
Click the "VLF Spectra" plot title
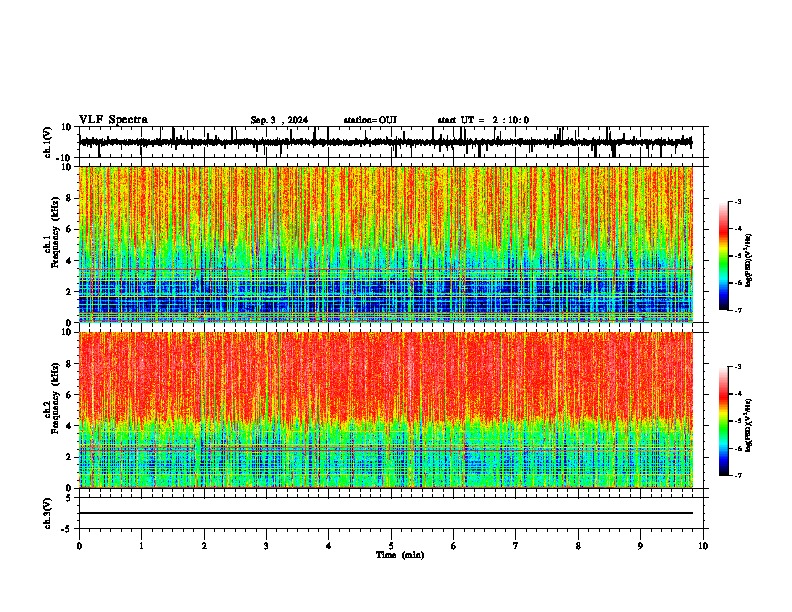coord(113,120)
